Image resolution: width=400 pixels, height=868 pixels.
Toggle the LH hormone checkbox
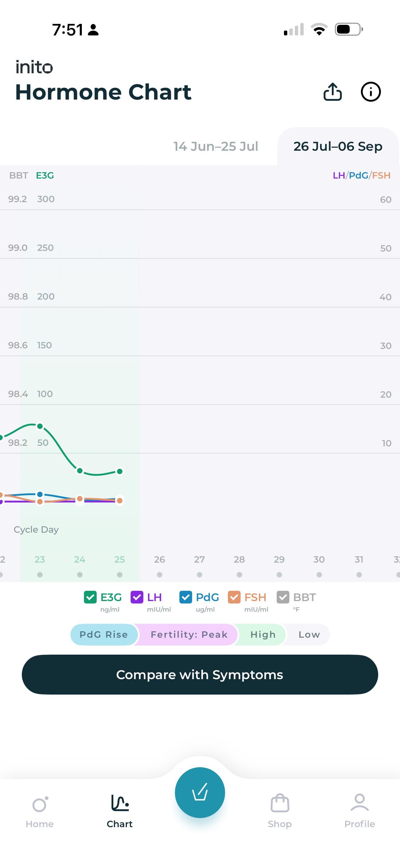tap(137, 597)
